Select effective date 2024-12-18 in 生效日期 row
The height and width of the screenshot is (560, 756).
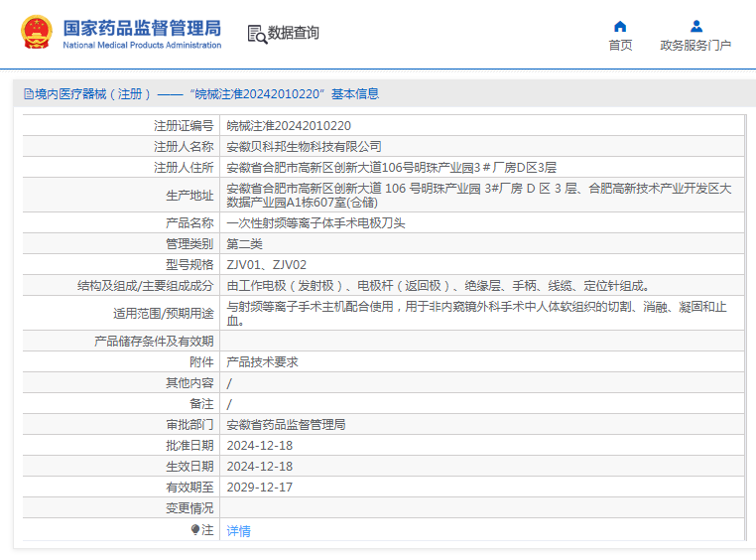tap(259, 467)
